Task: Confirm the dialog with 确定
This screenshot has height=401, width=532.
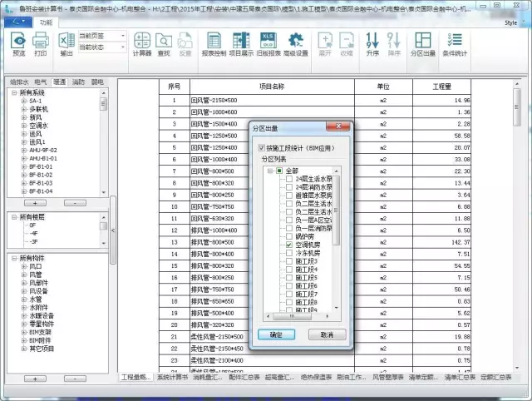Action: (275, 334)
